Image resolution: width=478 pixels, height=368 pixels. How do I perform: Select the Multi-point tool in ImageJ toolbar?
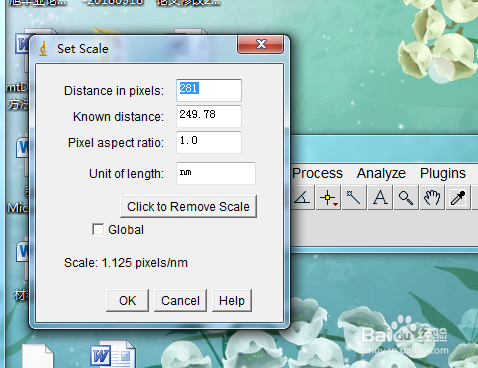coord(328,198)
